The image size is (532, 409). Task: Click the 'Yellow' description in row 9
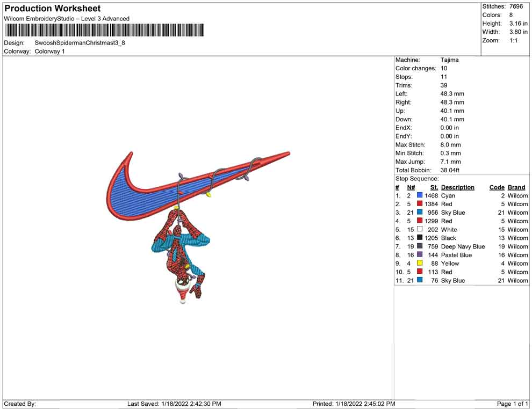pos(450,264)
